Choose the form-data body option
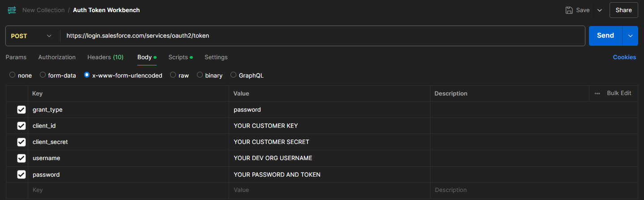644x200 pixels. tap(43, 75)
